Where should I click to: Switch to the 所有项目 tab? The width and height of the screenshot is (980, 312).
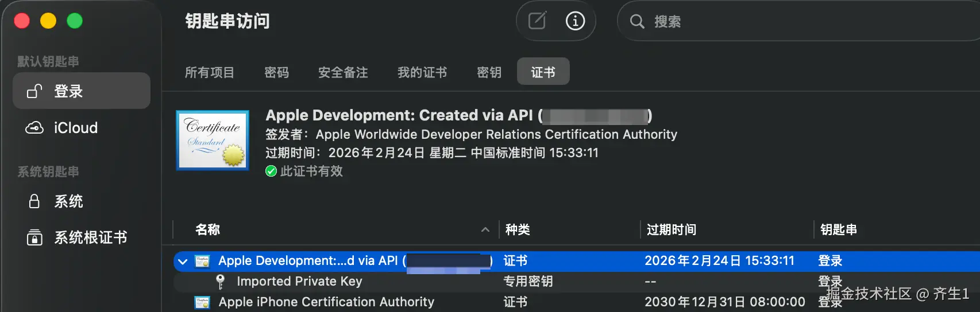tap(210, 72)
